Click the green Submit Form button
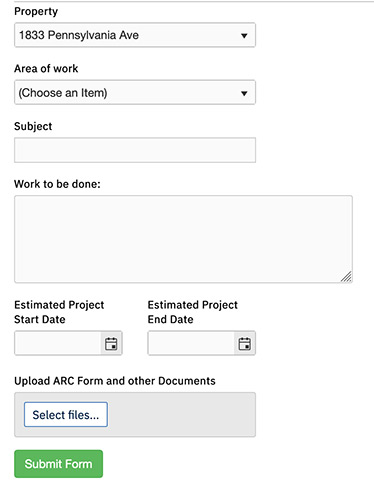374x500 pixels. (x=58, y=464)
